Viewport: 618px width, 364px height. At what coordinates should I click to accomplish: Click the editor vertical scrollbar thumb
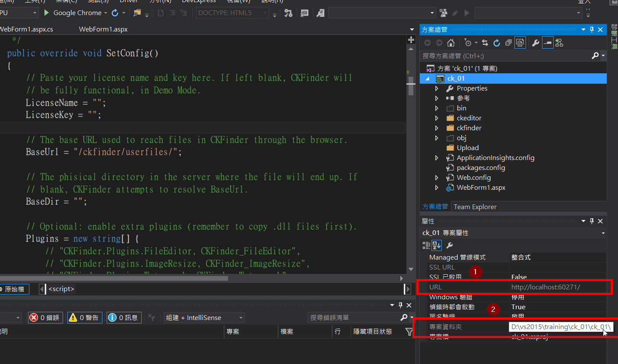pos(411,86)
